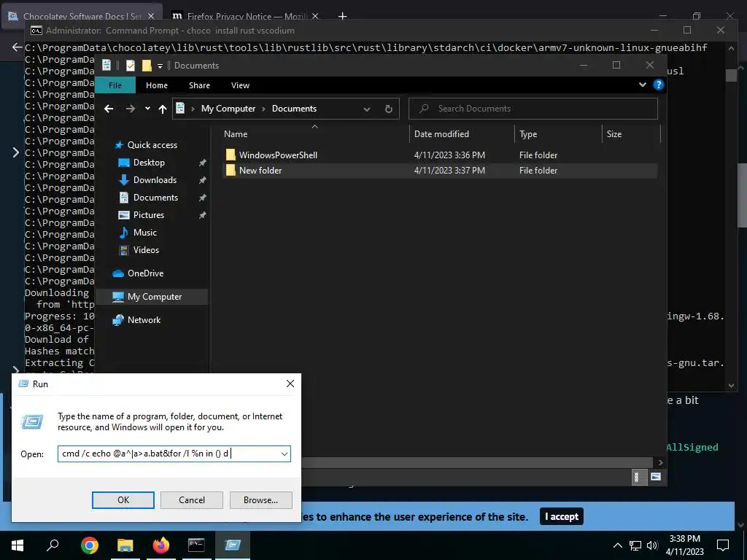This screenshot has width=747, height=560.
Task: Open the File Explorer help icon
Action: (659, 85)
